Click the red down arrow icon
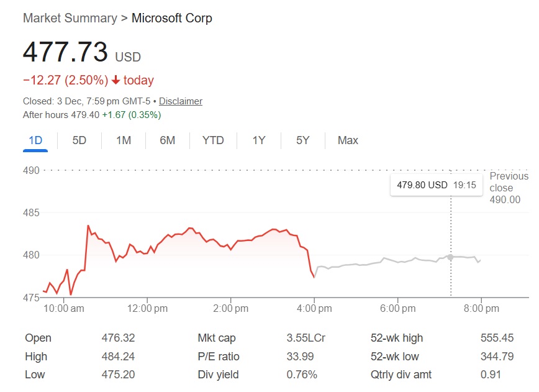The width and height of the screenshot is (539, 392). point(115,81)
